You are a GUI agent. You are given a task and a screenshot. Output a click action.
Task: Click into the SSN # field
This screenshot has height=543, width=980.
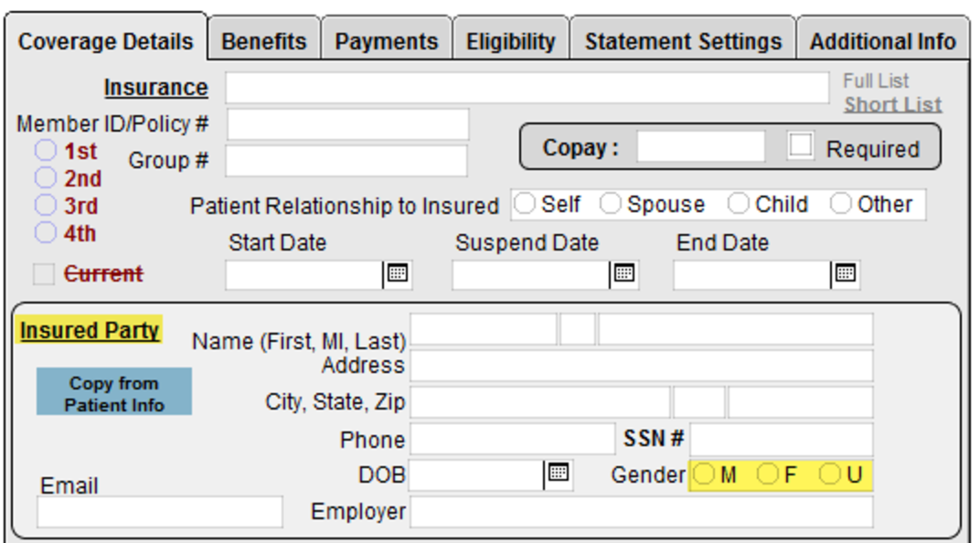781,439
